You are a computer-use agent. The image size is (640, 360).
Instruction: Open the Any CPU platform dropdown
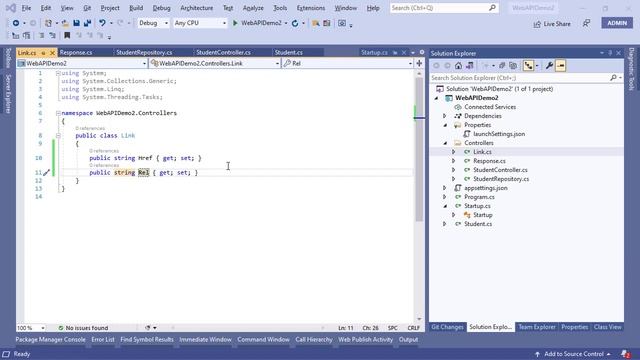tap(200, 23)
